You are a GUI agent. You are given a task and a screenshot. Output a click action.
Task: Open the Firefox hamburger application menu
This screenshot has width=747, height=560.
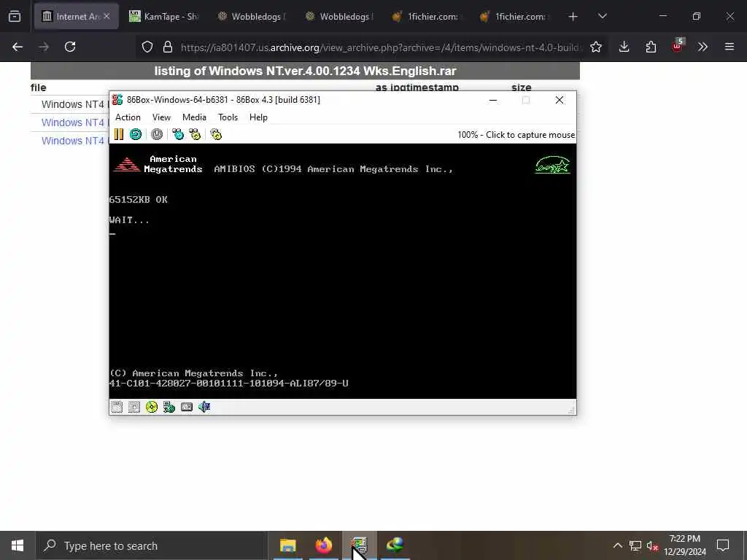[729, 47]
